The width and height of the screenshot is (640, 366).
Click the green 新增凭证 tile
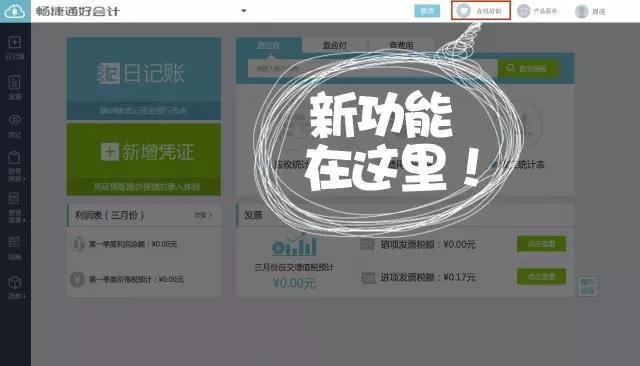pyautogui.click(x=144, y=159)
